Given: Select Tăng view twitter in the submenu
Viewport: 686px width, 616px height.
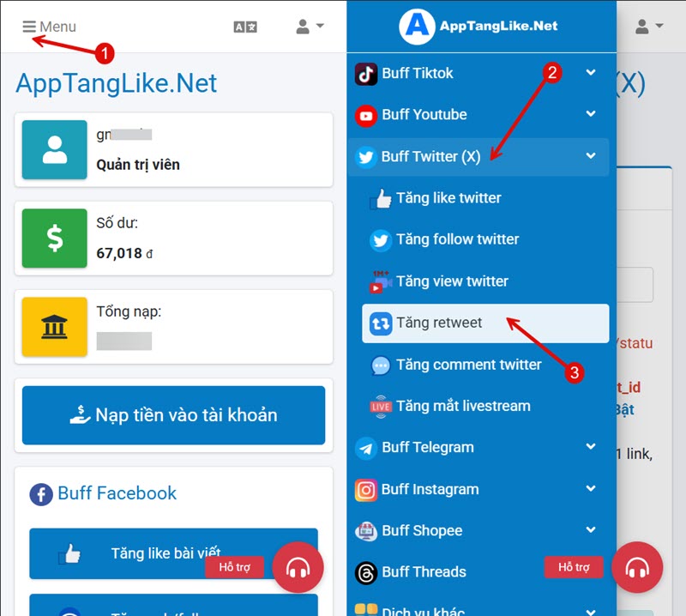Looking at the screenshot, I should tap(485, 281).
